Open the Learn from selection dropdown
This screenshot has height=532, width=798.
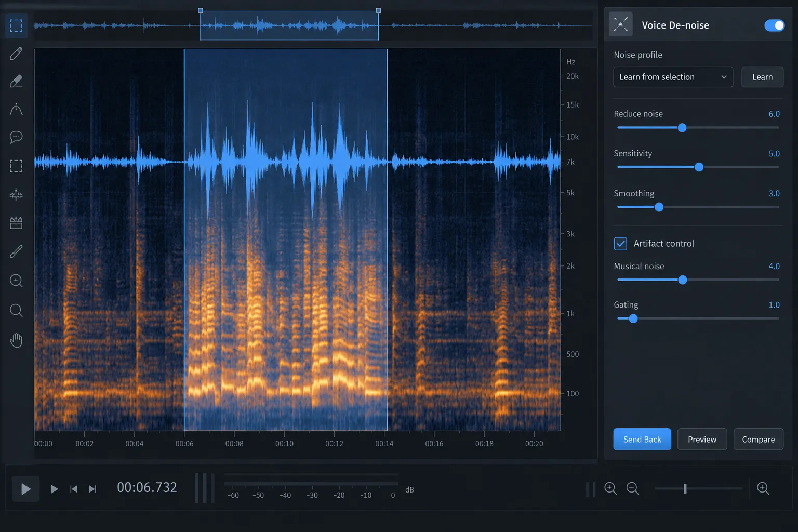click(x=673, y=77)
